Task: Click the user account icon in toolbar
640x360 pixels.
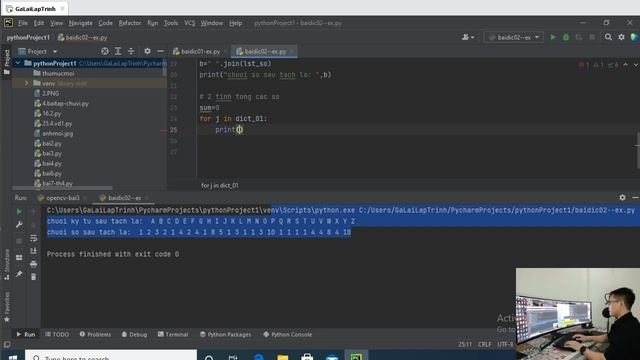Action: (468, 37)
